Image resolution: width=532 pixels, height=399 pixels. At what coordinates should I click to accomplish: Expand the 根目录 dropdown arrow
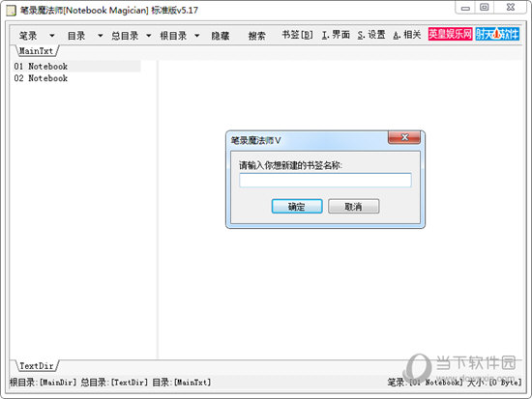(x=197, y=35)
